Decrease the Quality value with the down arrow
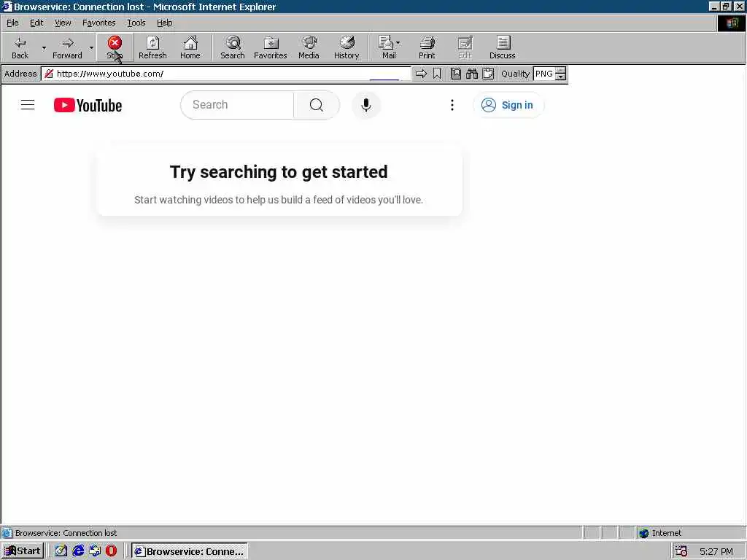This screenshot has height=560, width=747. point(561,77)
